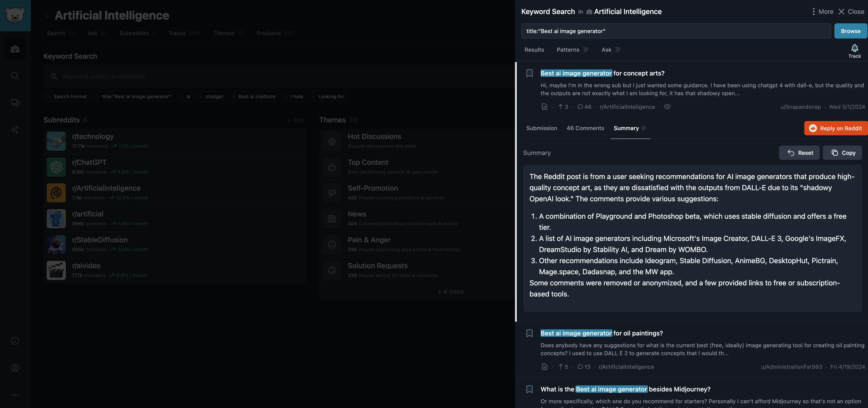The image size is (868, 408).
Task: Open the account profile icon in sidebar
Action: click(x=15, y=368)
